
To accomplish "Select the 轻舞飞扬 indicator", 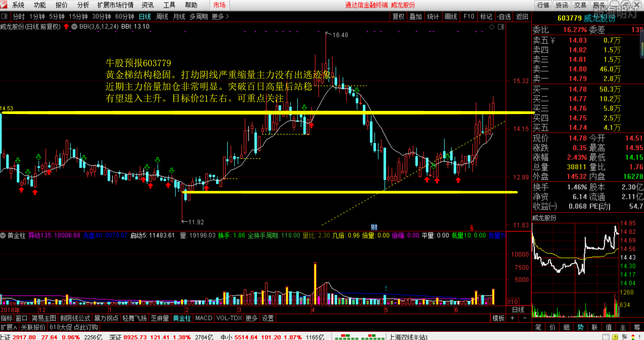I will click(135, 318).
